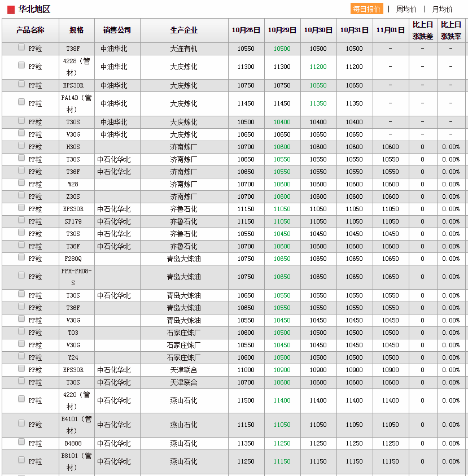Click the 华北地区 section title
The width and height of the screenshot is (468, 476).
coord(34,9)
